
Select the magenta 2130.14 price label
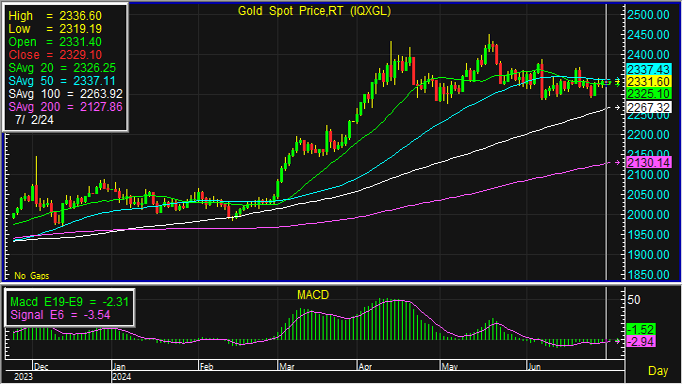tap(649, 162)
